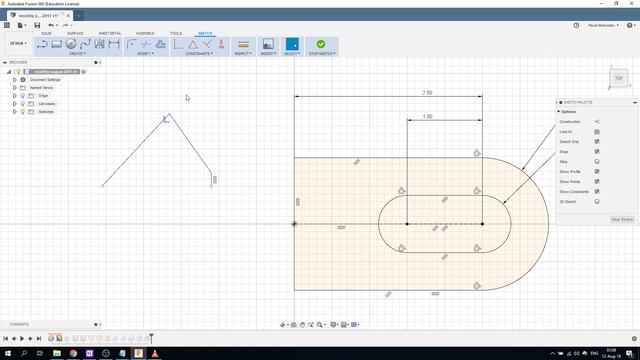Image resolution: width=640 pixels, height=360 pixels.
Task: Select the Spline sketch tool
Action: (85, 44)
